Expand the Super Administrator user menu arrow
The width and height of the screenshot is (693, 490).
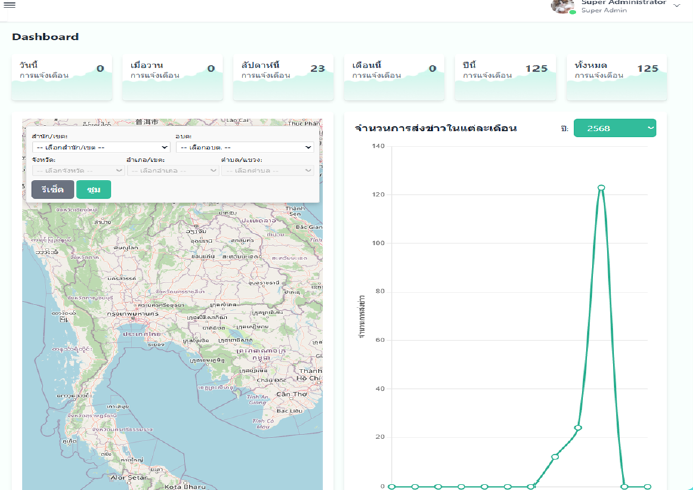point(677,6)
